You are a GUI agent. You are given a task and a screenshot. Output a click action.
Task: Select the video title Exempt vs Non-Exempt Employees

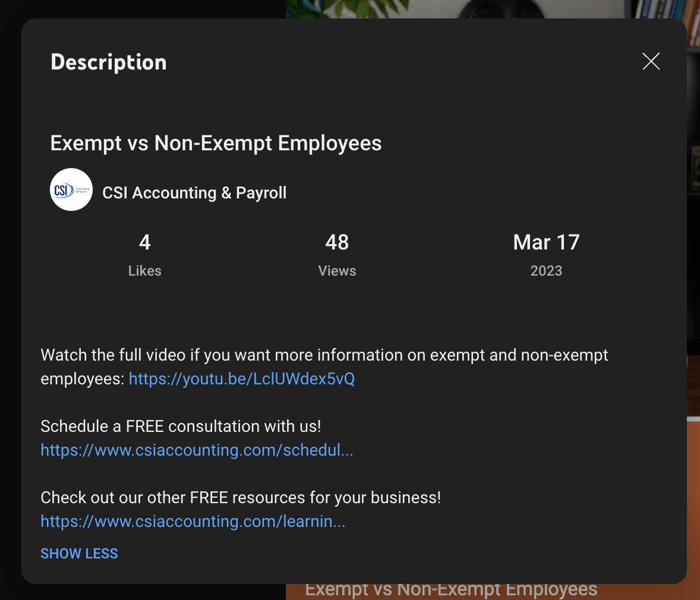click(x=216, y=143)
